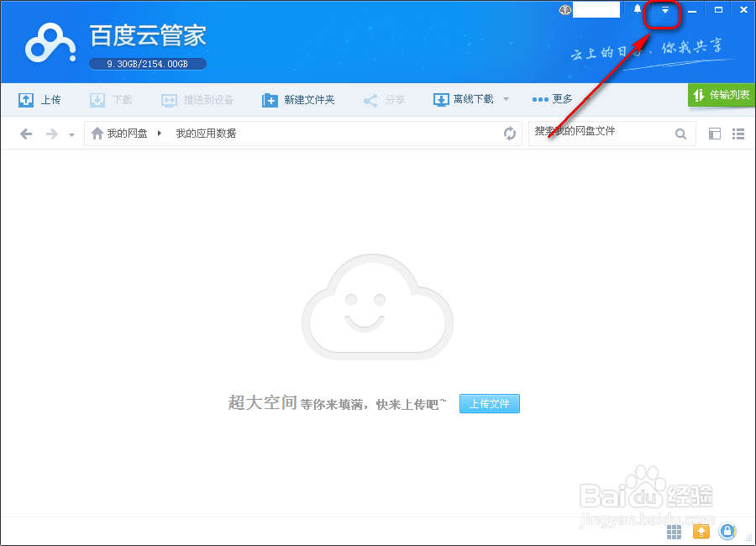Click the Baidu Cloud logo
The image size is (756, 546).
click(49, 42)
